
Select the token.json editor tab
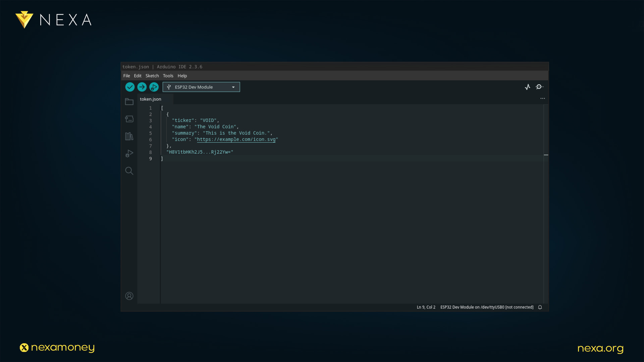pos(151,99)
